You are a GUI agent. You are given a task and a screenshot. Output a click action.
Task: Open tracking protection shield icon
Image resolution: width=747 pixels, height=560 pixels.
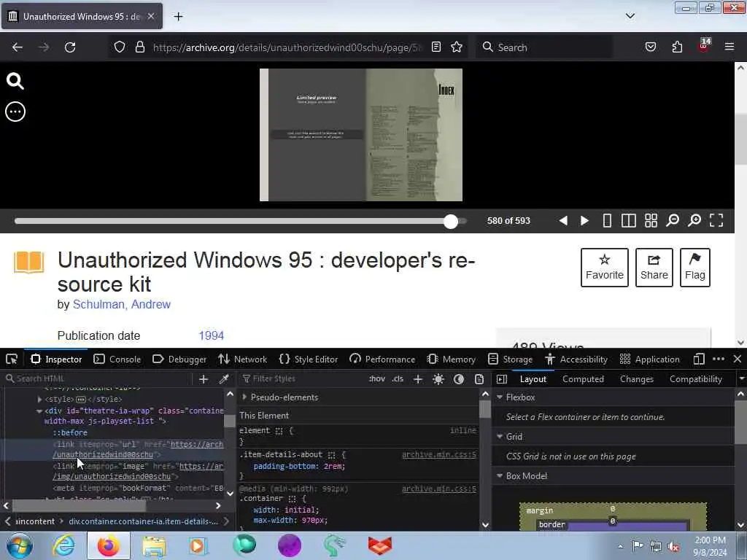(120, 47)
